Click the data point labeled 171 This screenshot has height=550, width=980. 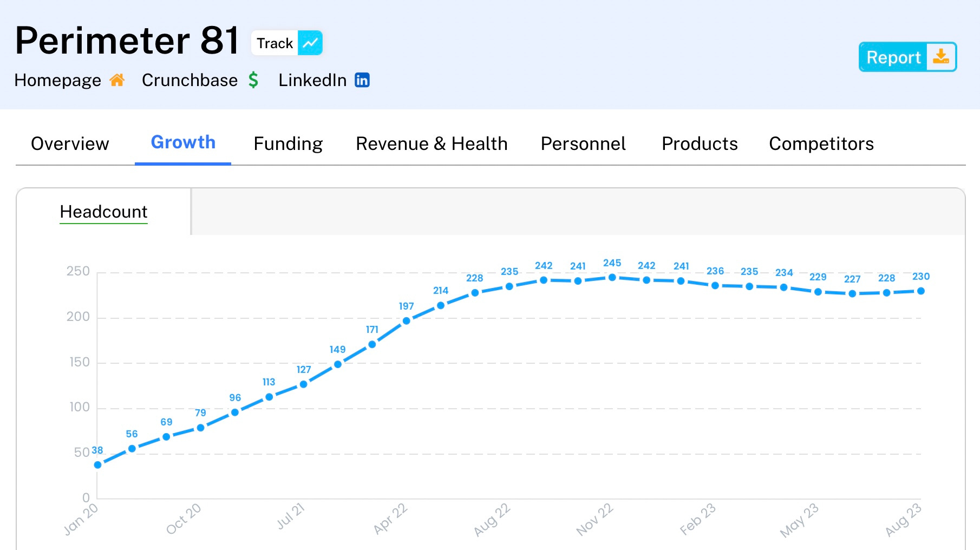pos(372,344)
